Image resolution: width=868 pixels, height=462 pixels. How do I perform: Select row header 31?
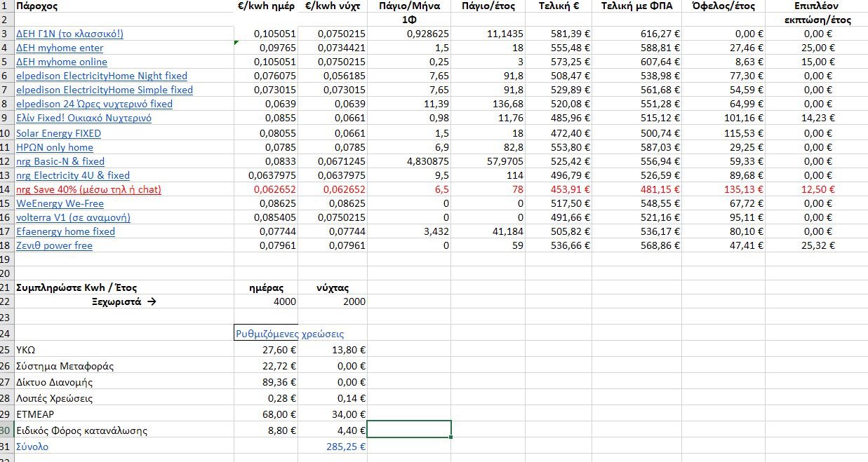[6, 447]
